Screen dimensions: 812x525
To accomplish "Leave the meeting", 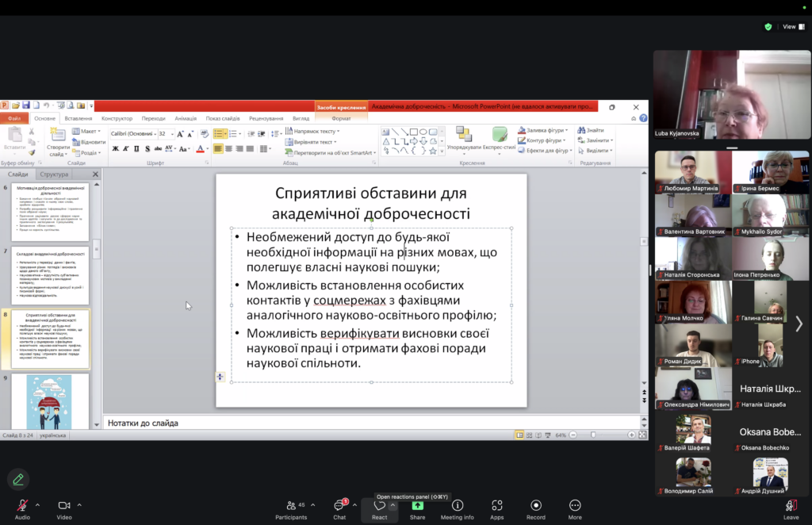I will (x=791, y=508).
